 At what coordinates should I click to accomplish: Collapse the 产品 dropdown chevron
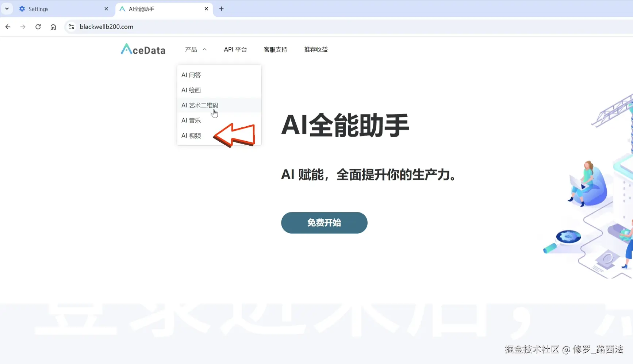pos(205,49)
